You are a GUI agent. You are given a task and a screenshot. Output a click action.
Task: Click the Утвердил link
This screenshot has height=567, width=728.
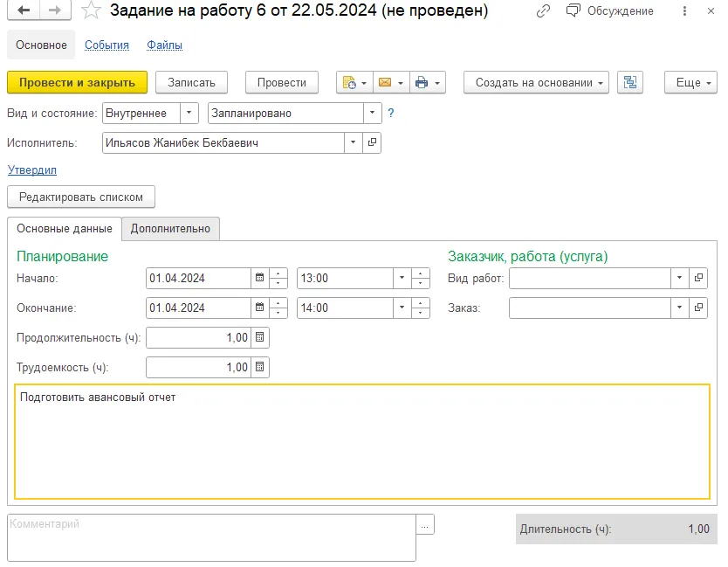[x=32, y=170]
